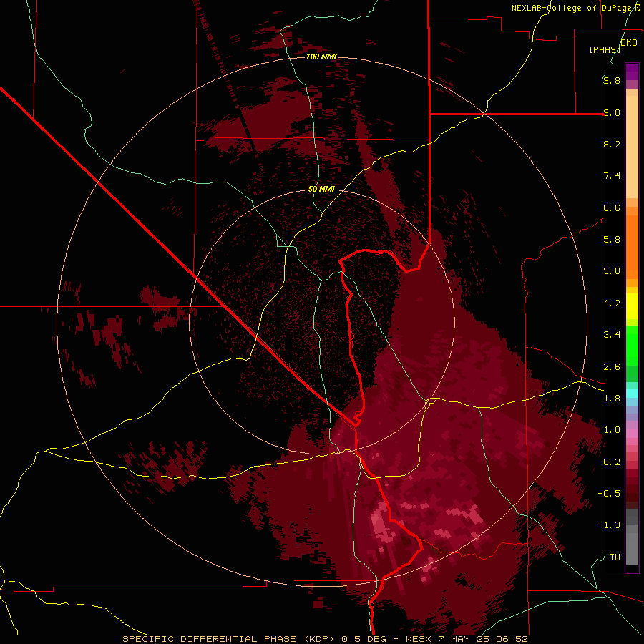This screenshot has width=644, height=644.
Task: Pick the peach segment of the color bar
Action: (632, 147)
